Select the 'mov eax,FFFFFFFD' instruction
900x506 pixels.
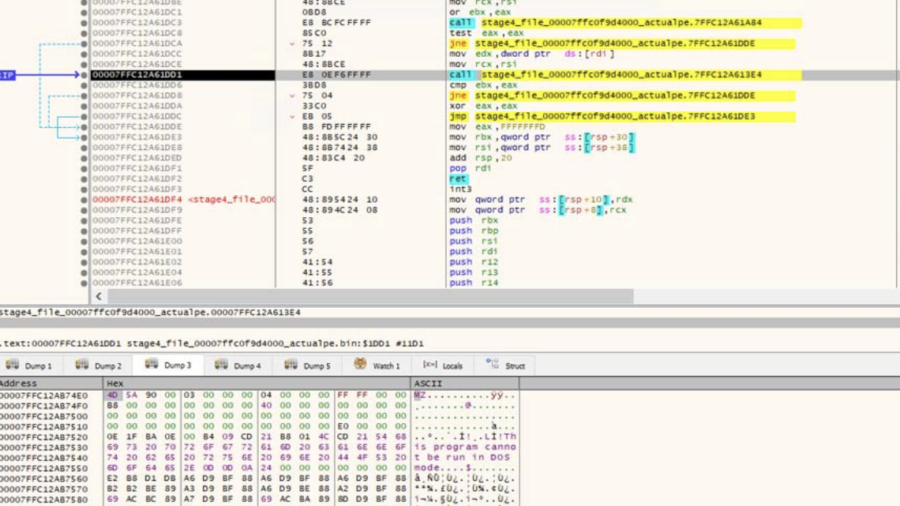[x=497, y=127]
